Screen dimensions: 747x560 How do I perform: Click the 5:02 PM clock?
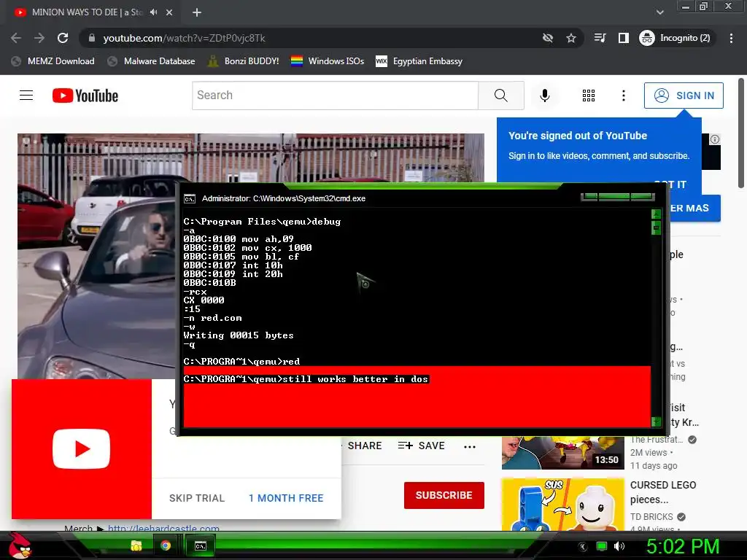pyautogui.click(x=683, y=546)
